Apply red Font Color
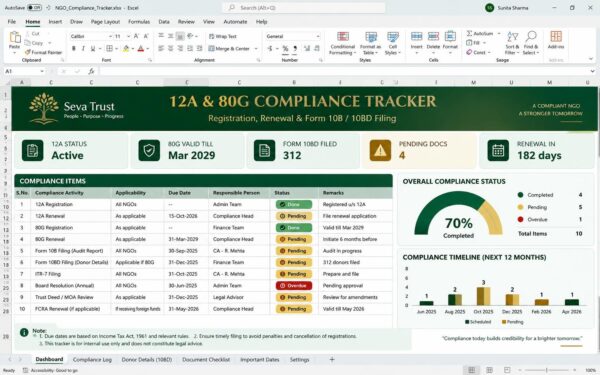Screen dimensions: 600x375 coord(141,49)
